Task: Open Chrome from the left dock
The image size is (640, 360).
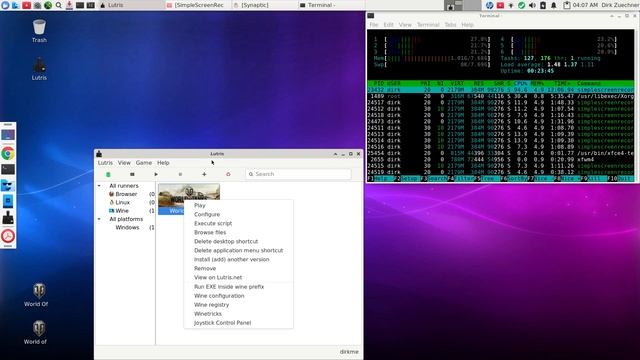Action: [8, 153]
